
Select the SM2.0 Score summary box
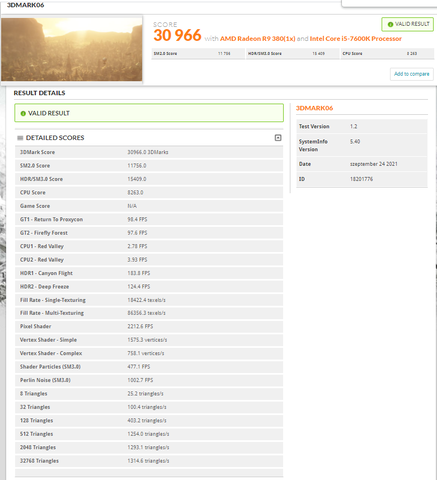click(198, 53)
